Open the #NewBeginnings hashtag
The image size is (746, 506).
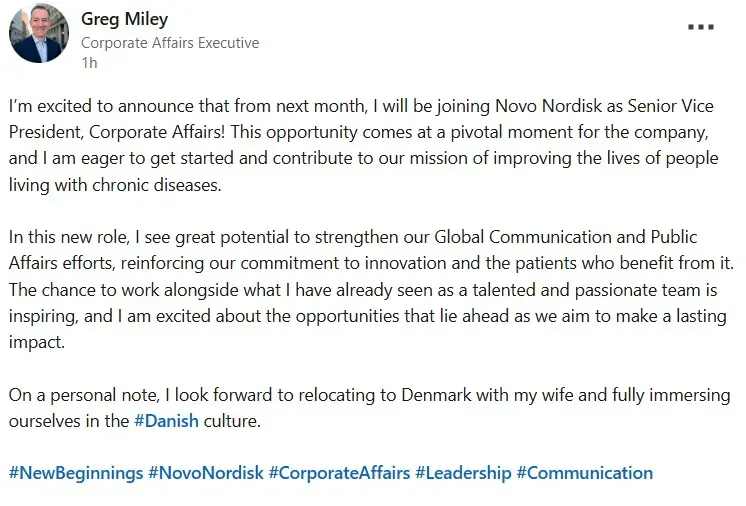click(75, 473)
